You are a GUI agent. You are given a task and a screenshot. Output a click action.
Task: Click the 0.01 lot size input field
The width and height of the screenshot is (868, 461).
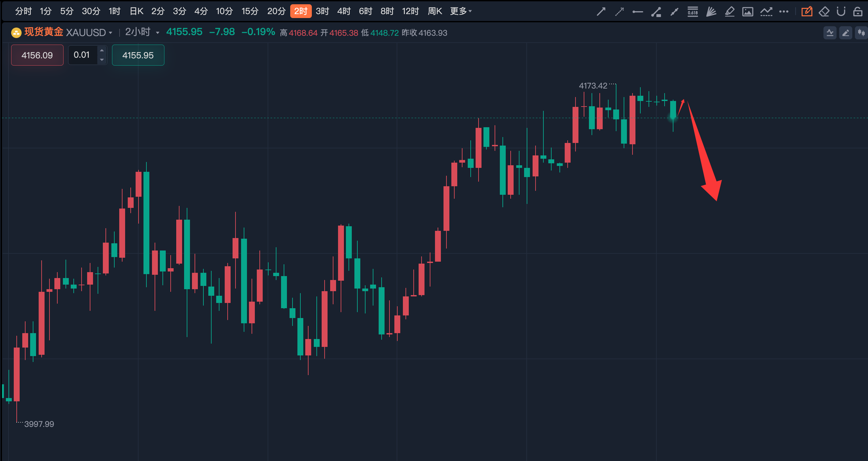(82, 55)
